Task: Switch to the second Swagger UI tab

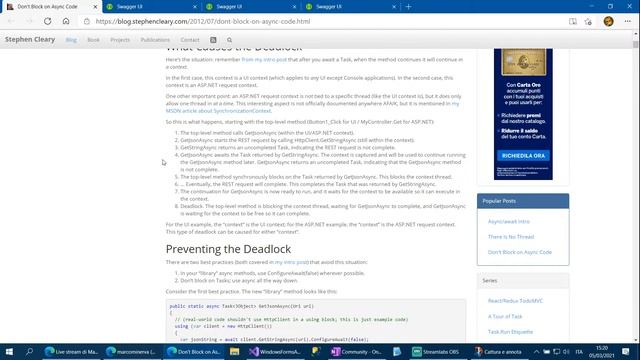Action: click(251, 7)
